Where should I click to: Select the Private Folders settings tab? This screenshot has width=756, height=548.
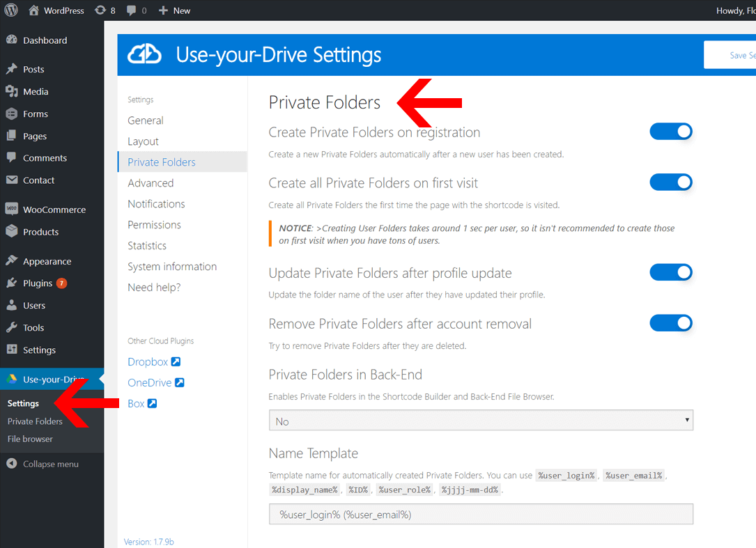click(183, 162)
